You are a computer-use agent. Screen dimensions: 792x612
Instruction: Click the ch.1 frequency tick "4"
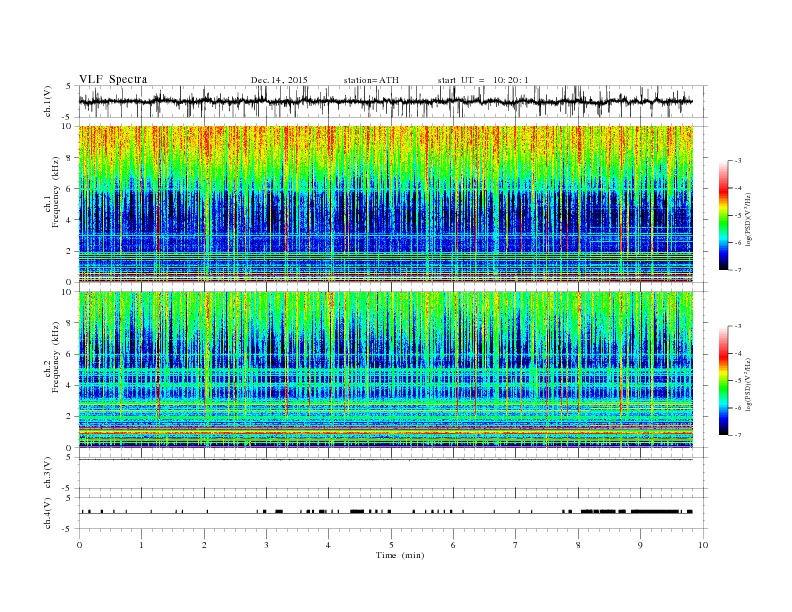coord(69,220)
